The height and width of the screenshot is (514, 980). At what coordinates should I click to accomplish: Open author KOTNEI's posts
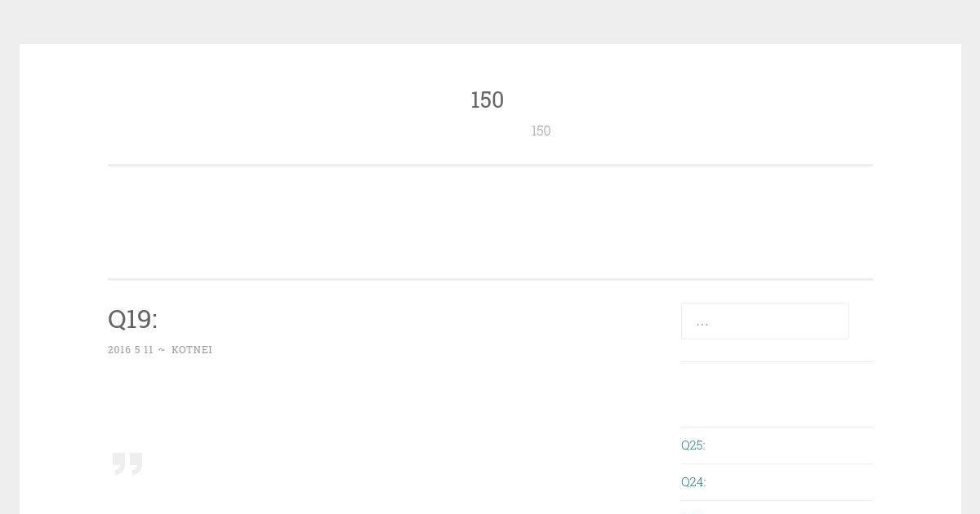pyautogui.click(x=192, y=349)
